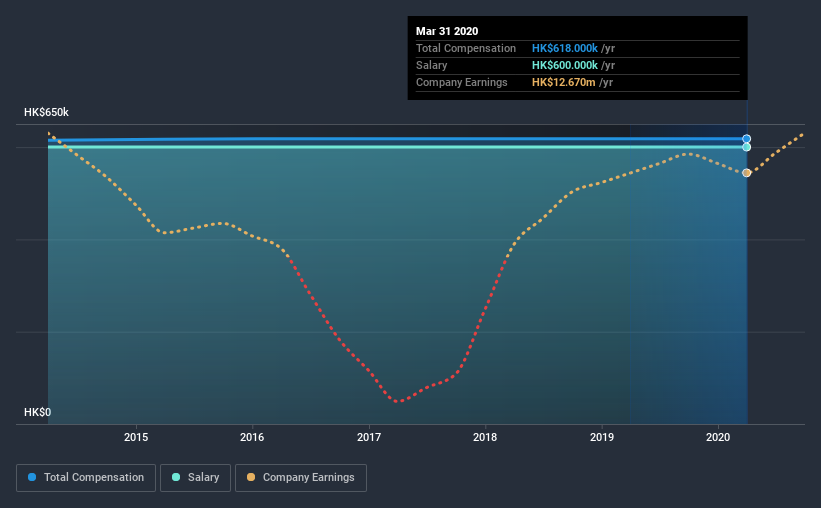Click the HK$618.000k total compensation value
Screen dimensions: 821x508
coord(565,48)
